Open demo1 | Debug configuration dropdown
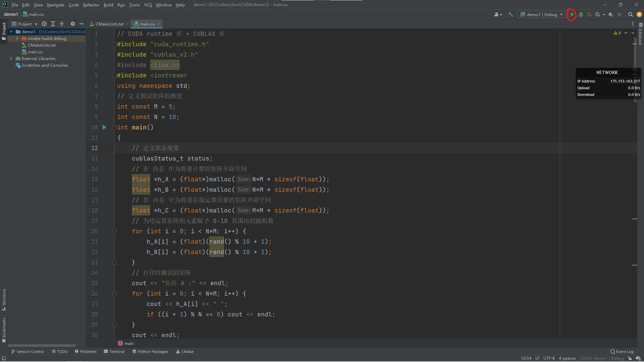Image resolution: width=644 pixels, height=362 pixels. (x=541, y=14)
